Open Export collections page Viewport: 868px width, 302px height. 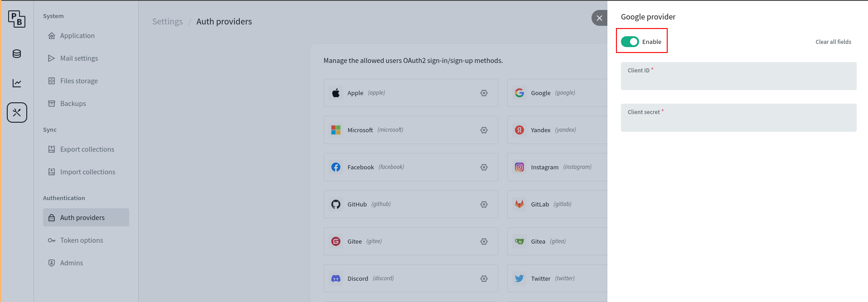coord(87,149)
